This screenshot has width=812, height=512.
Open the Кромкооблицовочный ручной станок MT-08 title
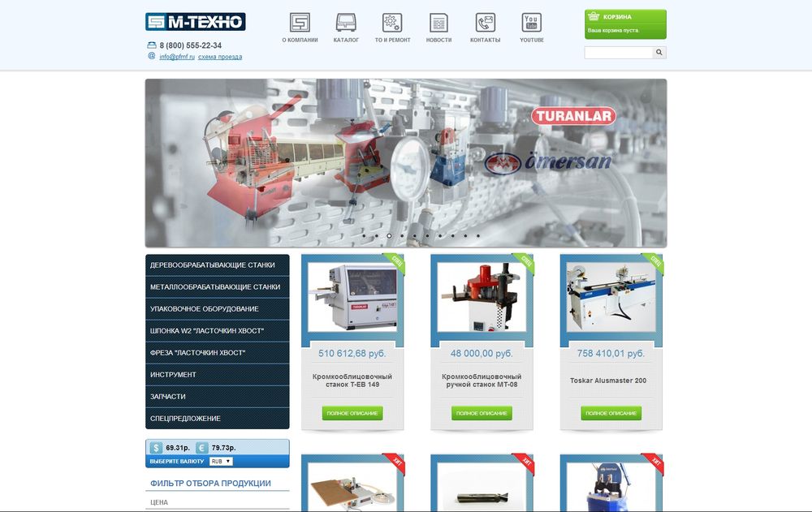click(482, 381)
